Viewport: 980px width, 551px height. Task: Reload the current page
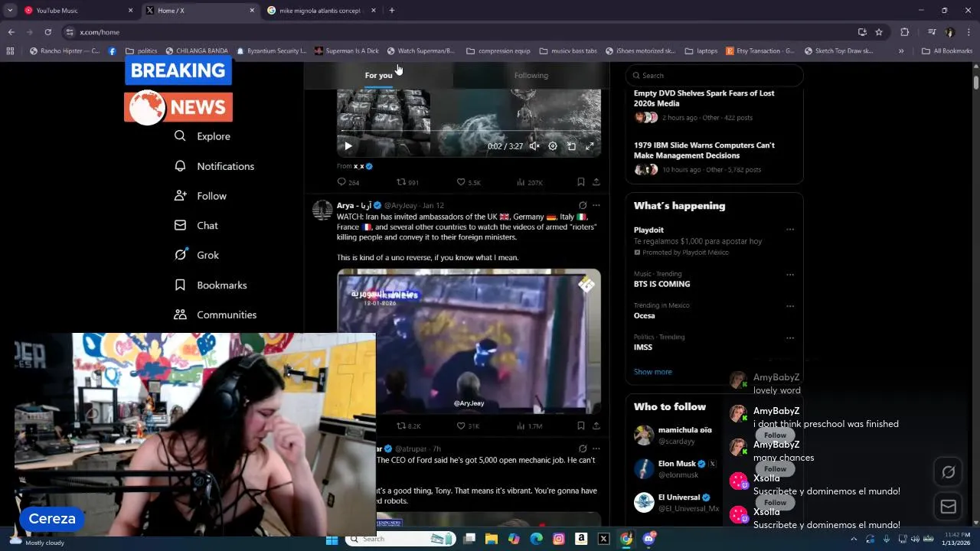point(47,32)
